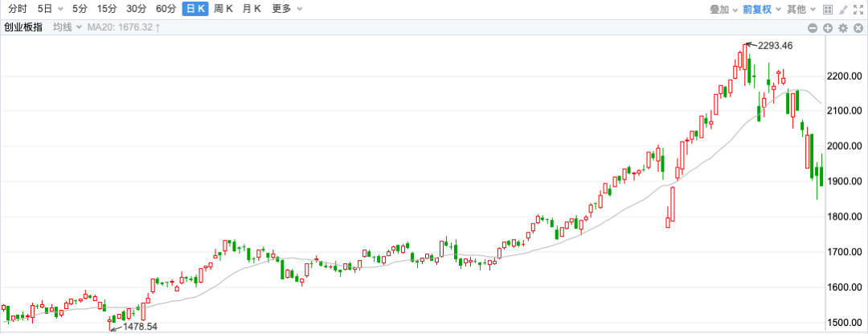Switch to the 分时 intraday view
The image size is (868, 334).
[x=18, y=9]
